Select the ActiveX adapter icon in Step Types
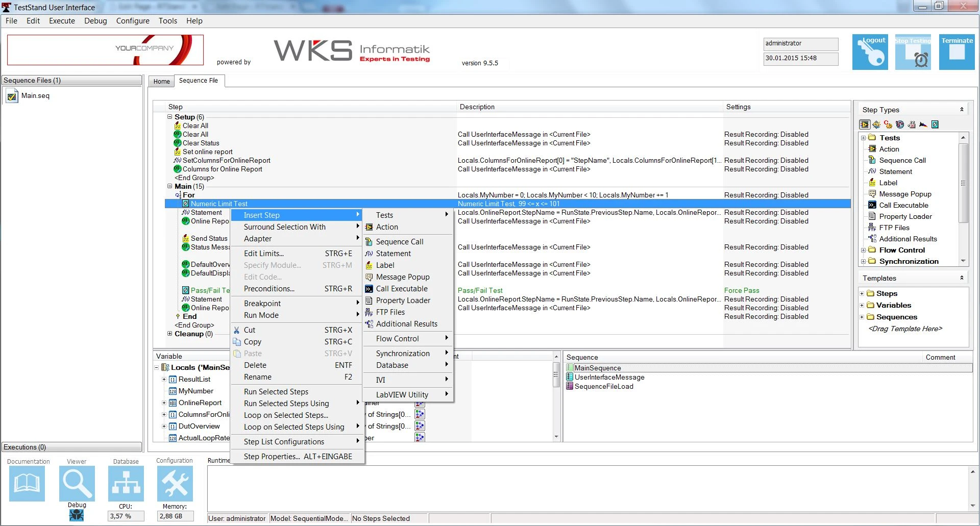 [x=912, y=124]
